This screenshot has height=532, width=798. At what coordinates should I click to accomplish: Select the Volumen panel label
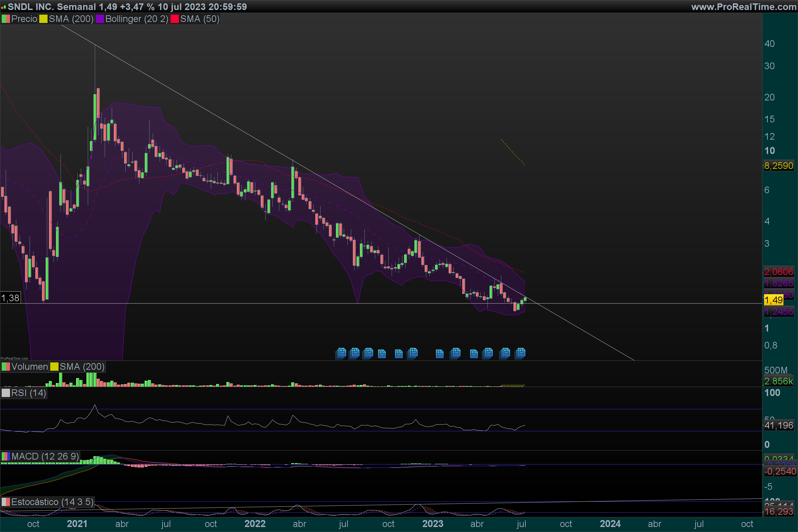click(29, 367)
